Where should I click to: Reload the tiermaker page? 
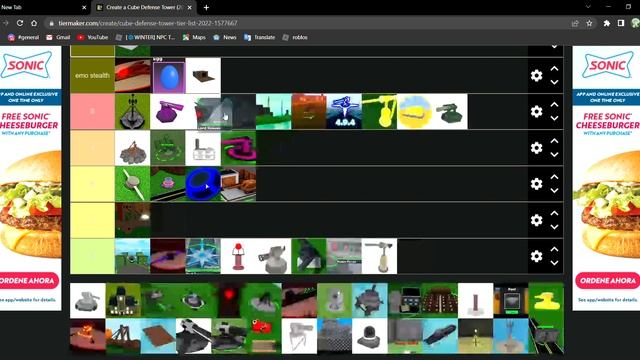pos(20,23)
